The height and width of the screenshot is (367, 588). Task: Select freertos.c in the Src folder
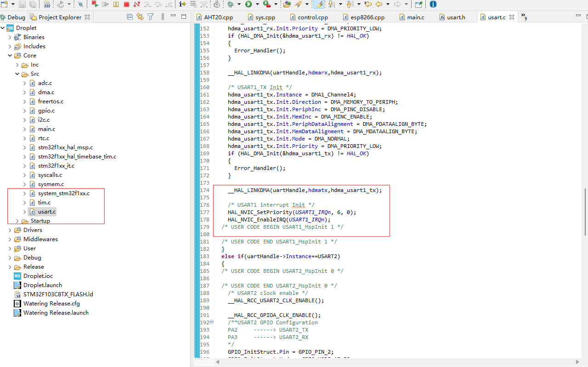tap(51, 102)
